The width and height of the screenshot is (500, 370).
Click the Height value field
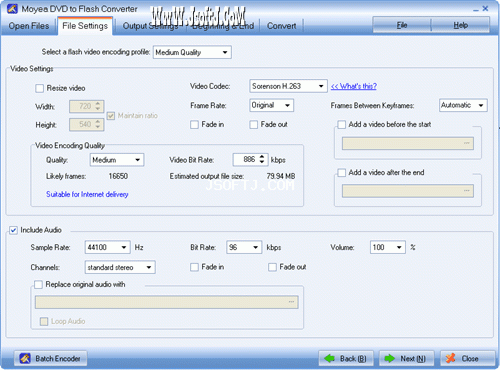tap(82, 125)
